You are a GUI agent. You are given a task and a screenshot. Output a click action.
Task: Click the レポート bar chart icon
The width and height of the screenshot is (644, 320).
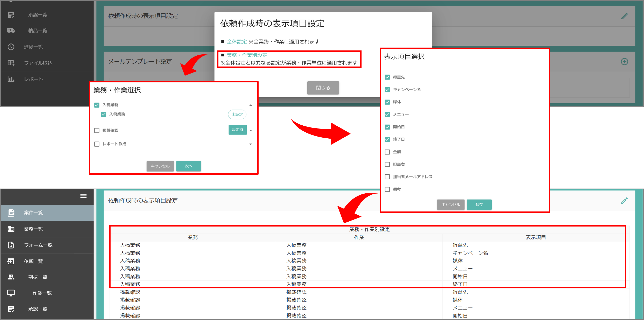point(11,79)
